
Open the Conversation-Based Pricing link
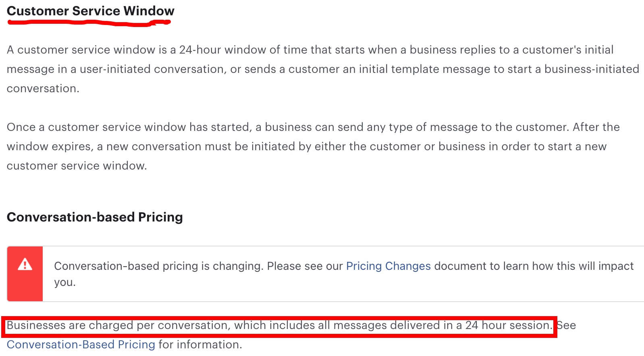(x=81, y=345)
